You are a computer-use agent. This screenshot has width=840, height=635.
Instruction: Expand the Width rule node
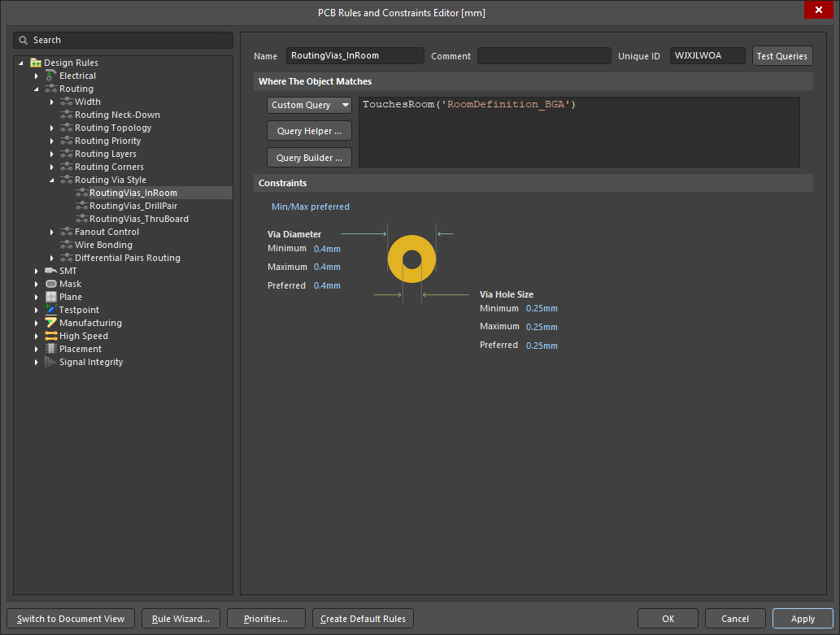pos(52,102)
